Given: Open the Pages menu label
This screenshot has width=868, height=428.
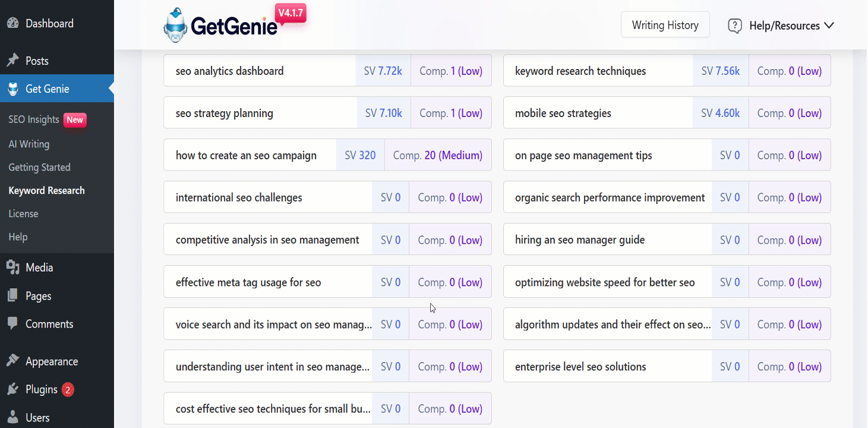Looking at the screenshot, I should [x=39, y=296].
